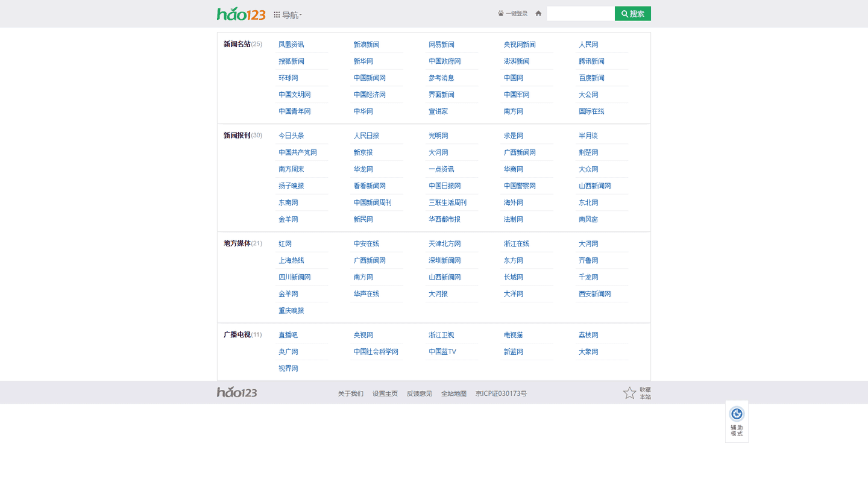Visit 南风窗
Screen dimensions: 868x488
588,219
